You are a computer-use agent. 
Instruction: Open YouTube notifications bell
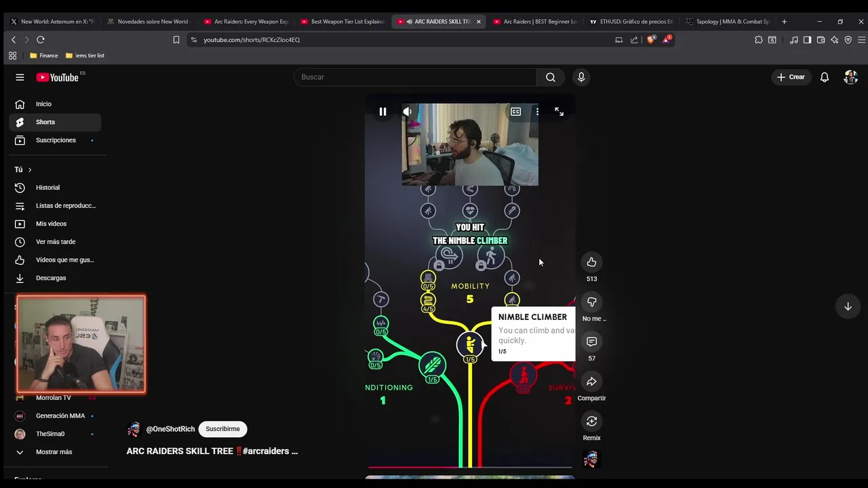(825, 77)
